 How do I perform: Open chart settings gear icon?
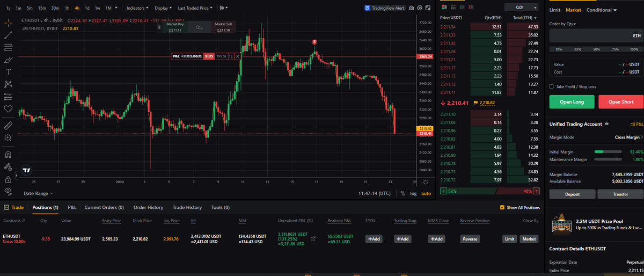pos(420,8)
